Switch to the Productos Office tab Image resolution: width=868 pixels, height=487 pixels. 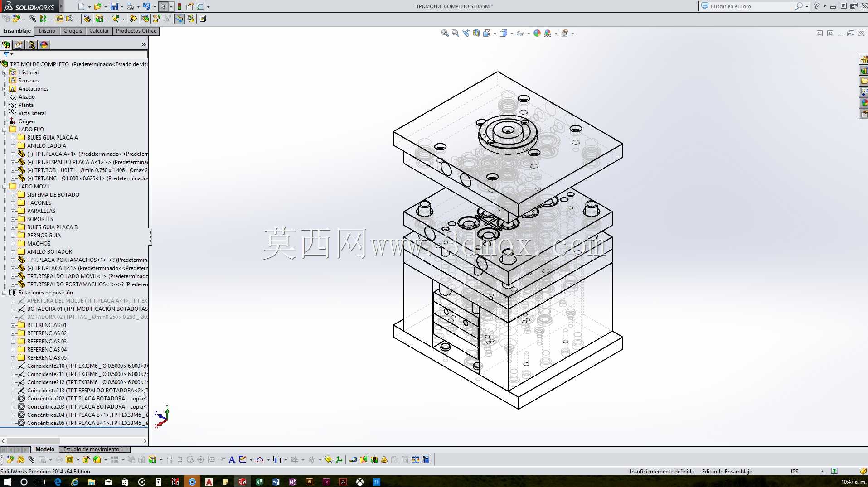pos(136,31)
